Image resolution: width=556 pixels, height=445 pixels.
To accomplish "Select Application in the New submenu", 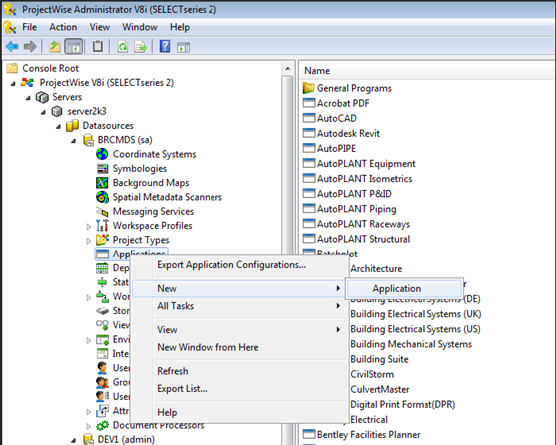I will click(405, 288).
